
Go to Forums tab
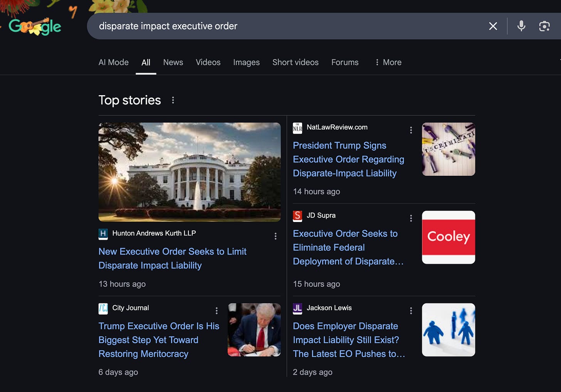click(x=345, y=62)
